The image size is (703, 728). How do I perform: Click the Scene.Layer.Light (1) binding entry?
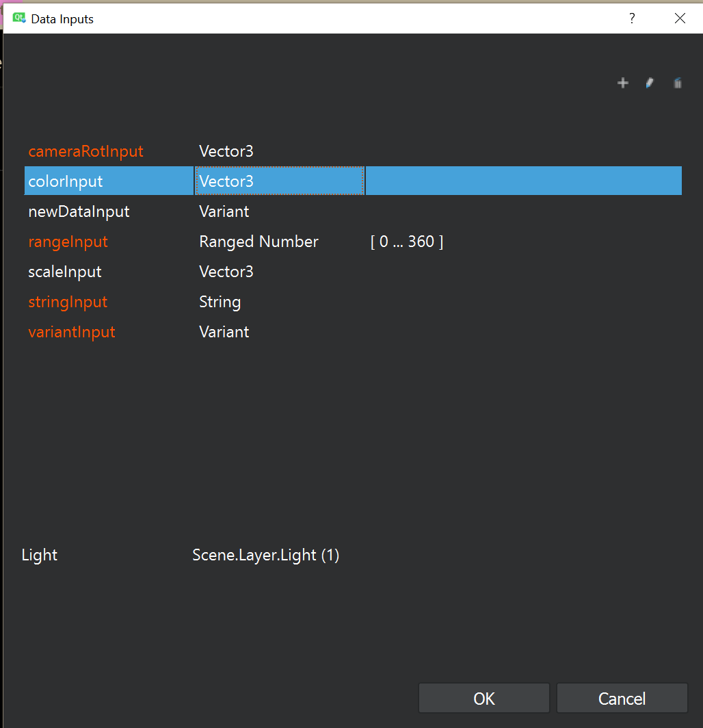coord(266,555)
